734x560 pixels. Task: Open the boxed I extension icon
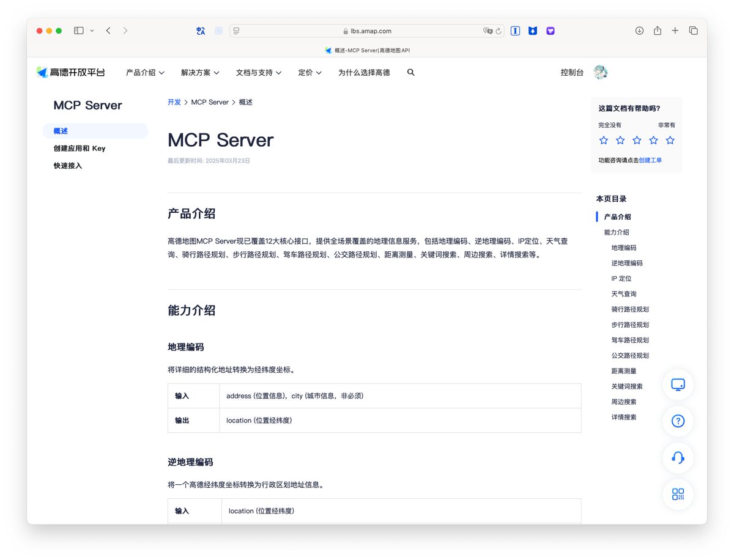[x=515, y=31]
